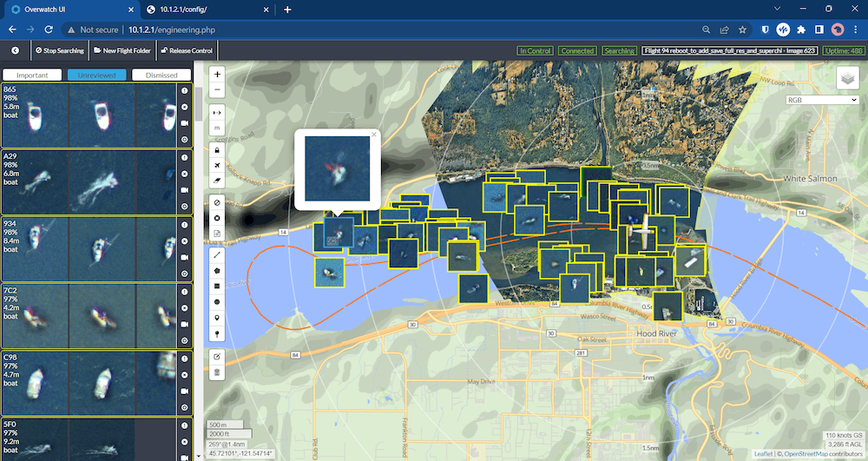Switch to the Dismissed tab

161,75
